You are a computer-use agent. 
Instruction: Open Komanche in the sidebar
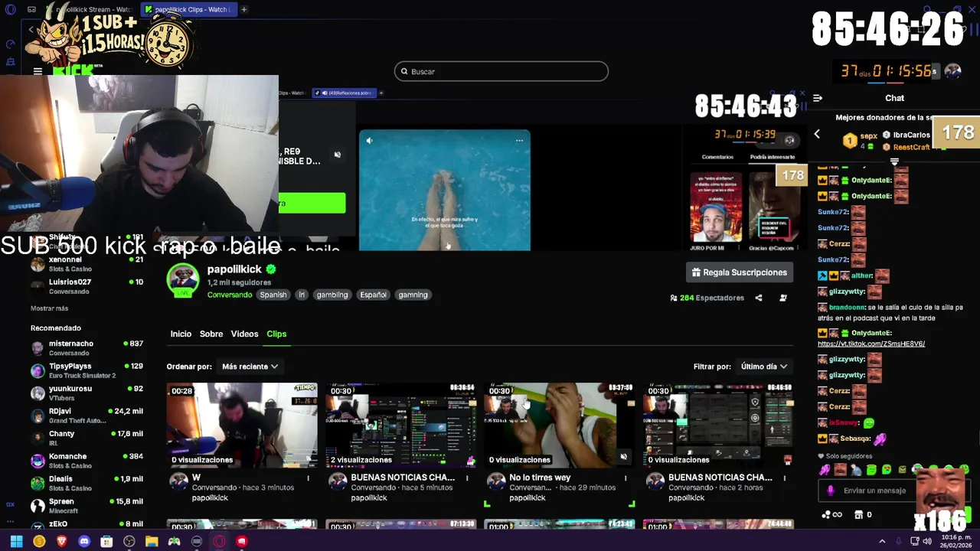[x=87, y=461]
